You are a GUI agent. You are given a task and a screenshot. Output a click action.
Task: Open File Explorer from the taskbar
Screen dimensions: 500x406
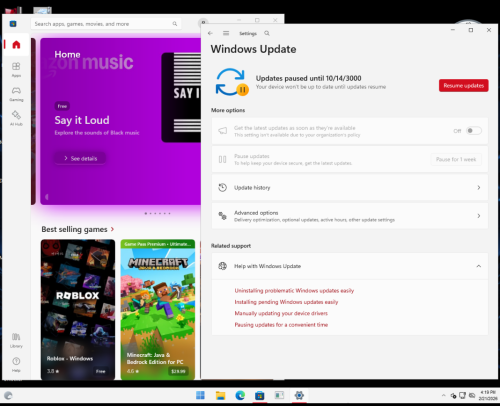click(x=220, y=396)
